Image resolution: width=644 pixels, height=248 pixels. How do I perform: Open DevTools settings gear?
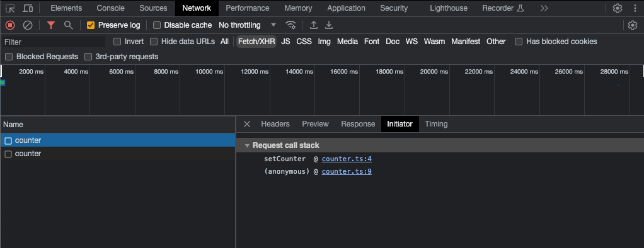618,8
